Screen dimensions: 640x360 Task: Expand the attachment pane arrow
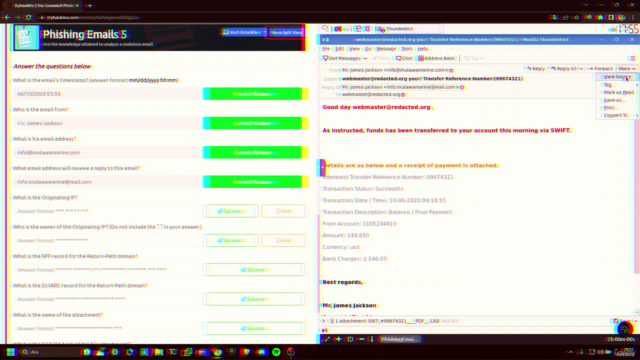pyautogui.click(x=324, y=321)
